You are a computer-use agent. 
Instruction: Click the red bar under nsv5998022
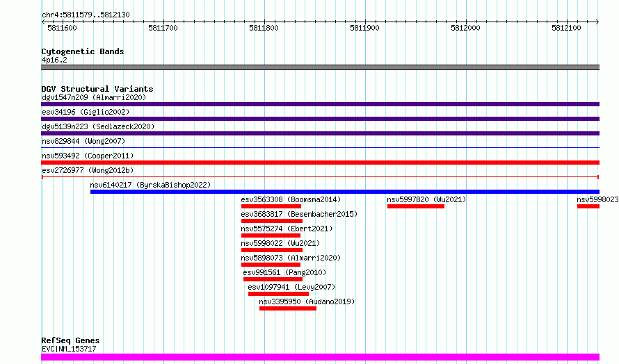272,250
